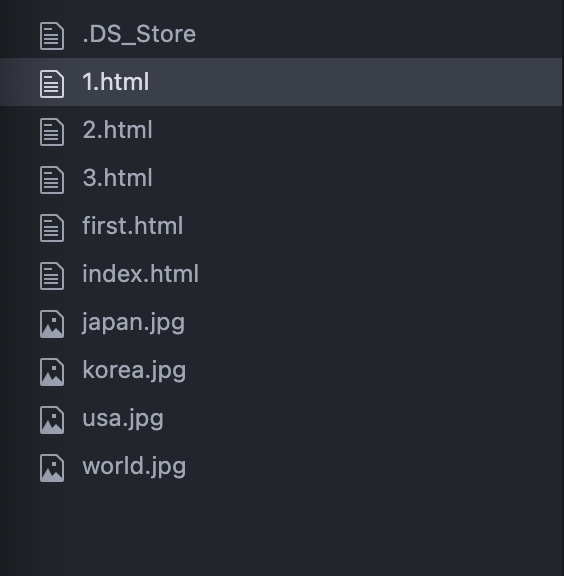Click the file icon beside 1.html
Viewport: 564px width, 576px height.
pyautogui.click(x=52, y=84)
